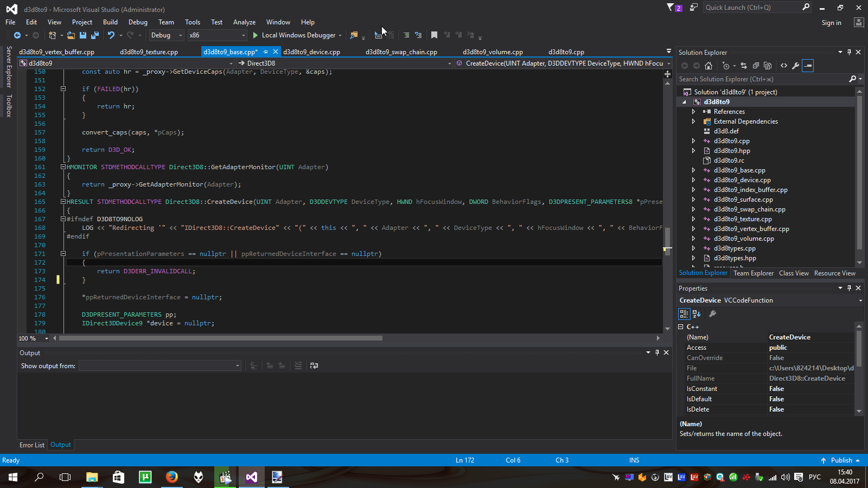The height and width of the screenshot is (488, 868).
Task: Switch to the d3d8to9_swap_chain.cpp tab
Action: [x=401, y=52]
